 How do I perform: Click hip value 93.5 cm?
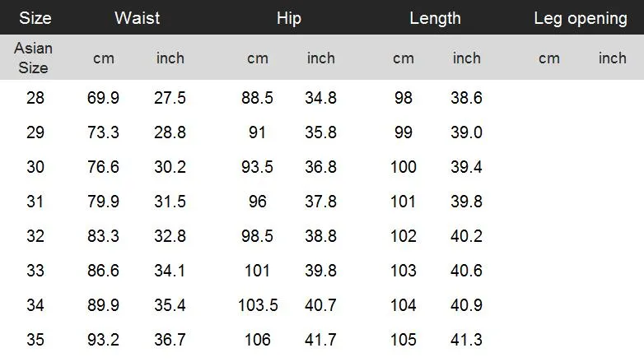[257, 167]
